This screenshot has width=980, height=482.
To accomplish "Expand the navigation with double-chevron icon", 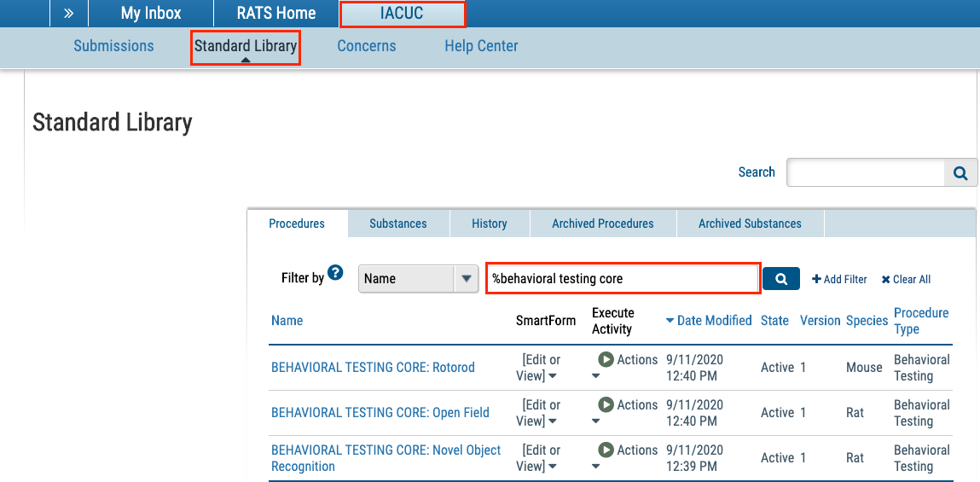I will (69, 13).
